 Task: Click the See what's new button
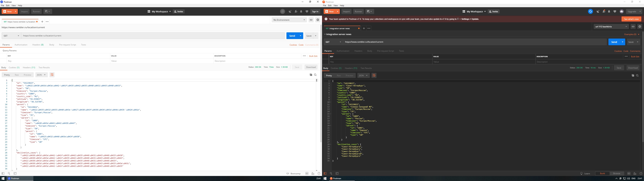pos(631,19)
